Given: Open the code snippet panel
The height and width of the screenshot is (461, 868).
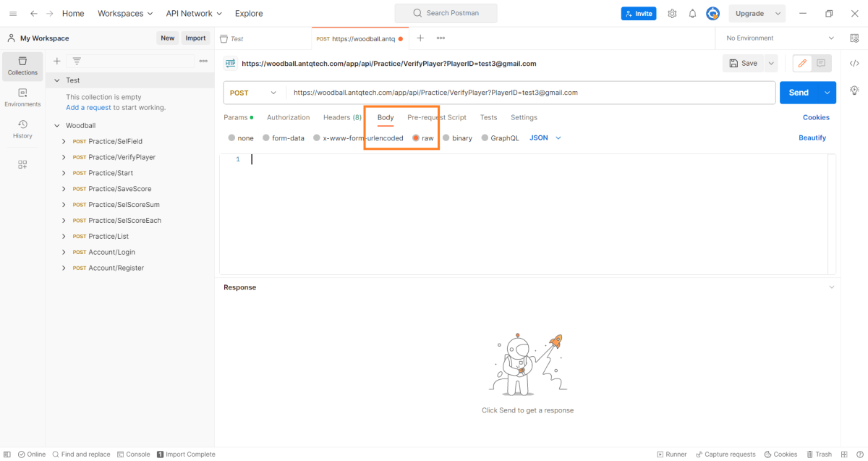Looking at the screenshot, I should click(x=854, y=64).
